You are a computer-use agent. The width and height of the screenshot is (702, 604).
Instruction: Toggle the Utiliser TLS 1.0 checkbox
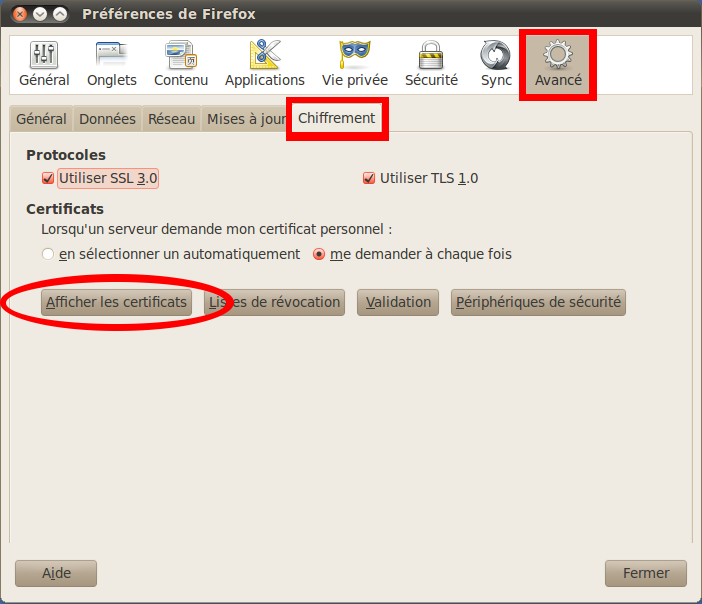369,178
